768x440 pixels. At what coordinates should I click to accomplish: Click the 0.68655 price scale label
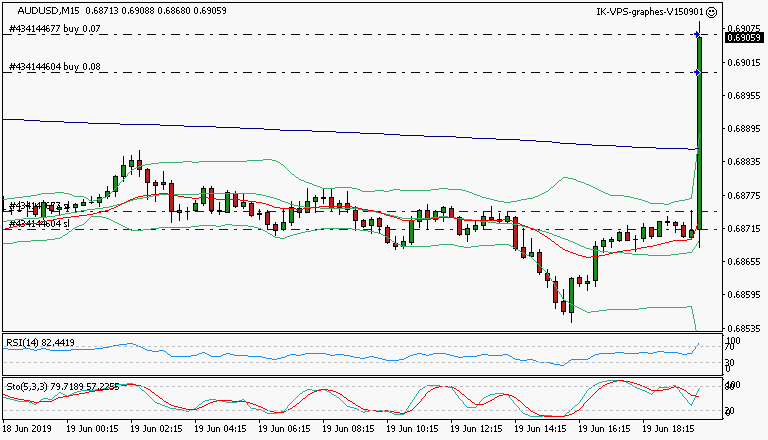coord(744,262)
